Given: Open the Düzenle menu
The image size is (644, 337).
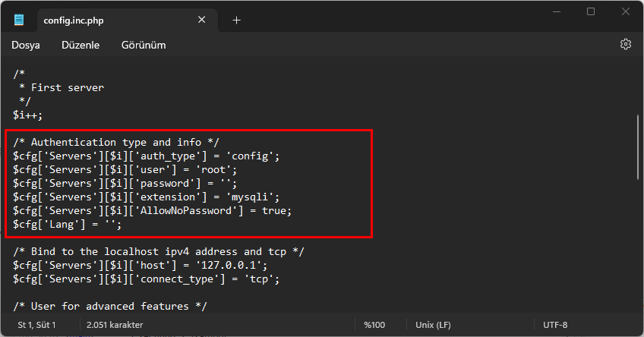Looking at the screenshot, I should [80, 45].
